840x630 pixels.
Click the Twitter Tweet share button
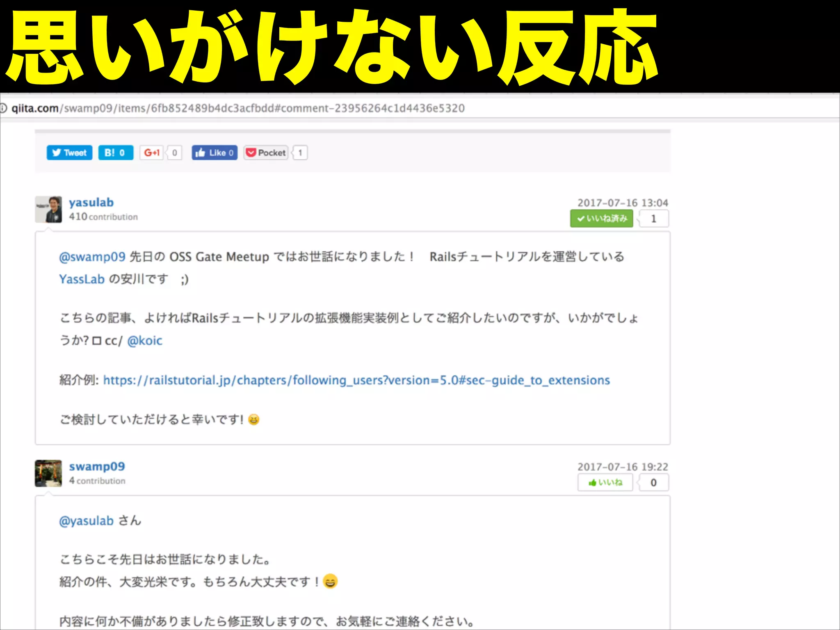69,153
